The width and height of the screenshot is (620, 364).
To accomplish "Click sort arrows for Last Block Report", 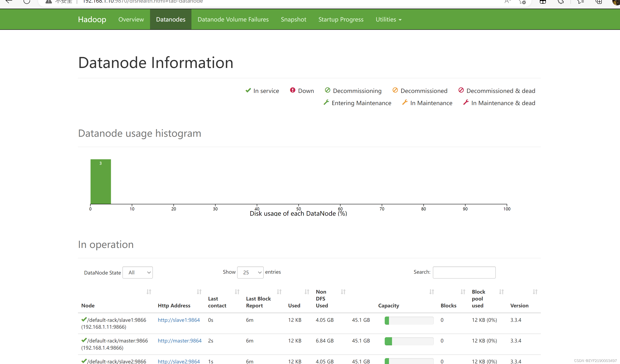I will 279,292.
